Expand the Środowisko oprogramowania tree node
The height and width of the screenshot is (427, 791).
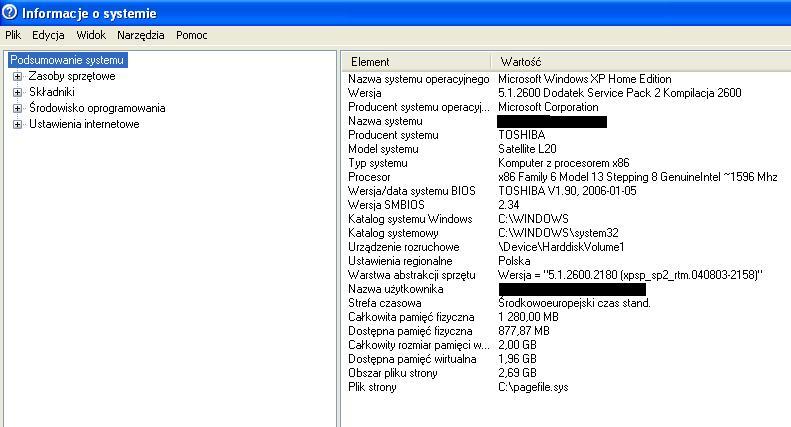pyautogui.click(x=17, y=108)
